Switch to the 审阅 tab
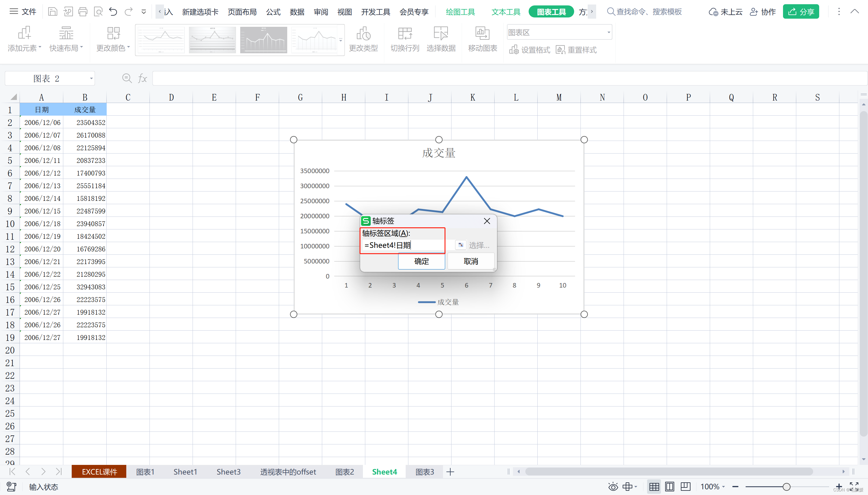 pos(321,12)
